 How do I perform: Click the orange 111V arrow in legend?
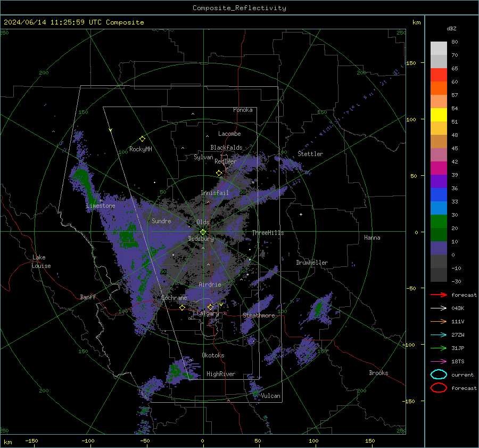(x=439, y=321)
